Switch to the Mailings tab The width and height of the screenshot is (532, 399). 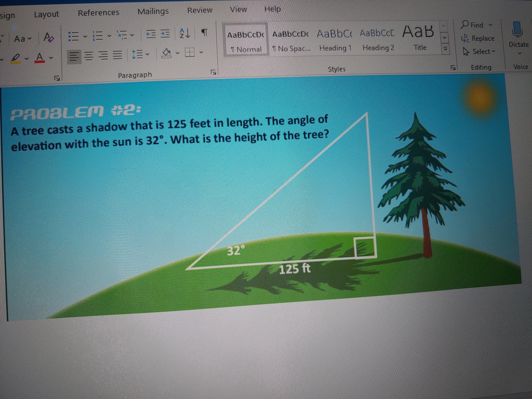153,11
